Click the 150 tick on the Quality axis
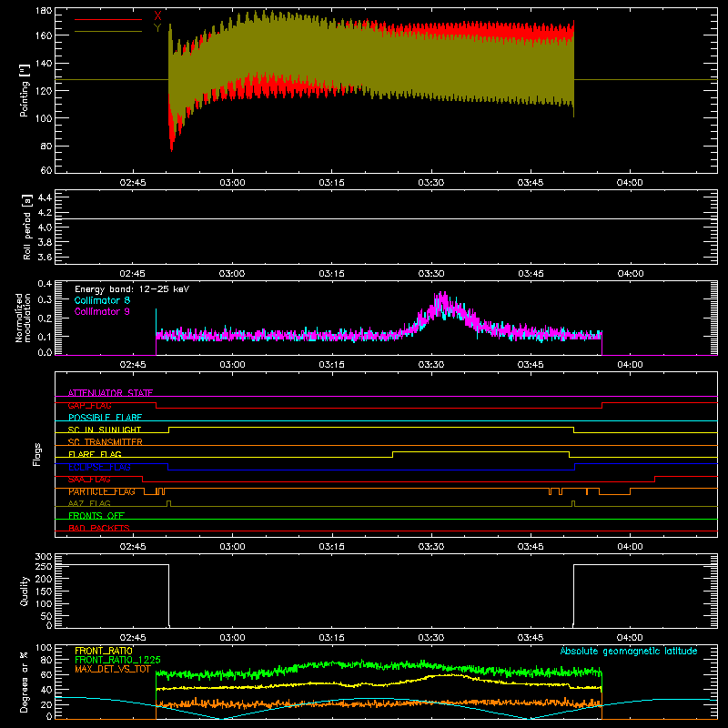The image size is (728, 728). pos(44,591)
